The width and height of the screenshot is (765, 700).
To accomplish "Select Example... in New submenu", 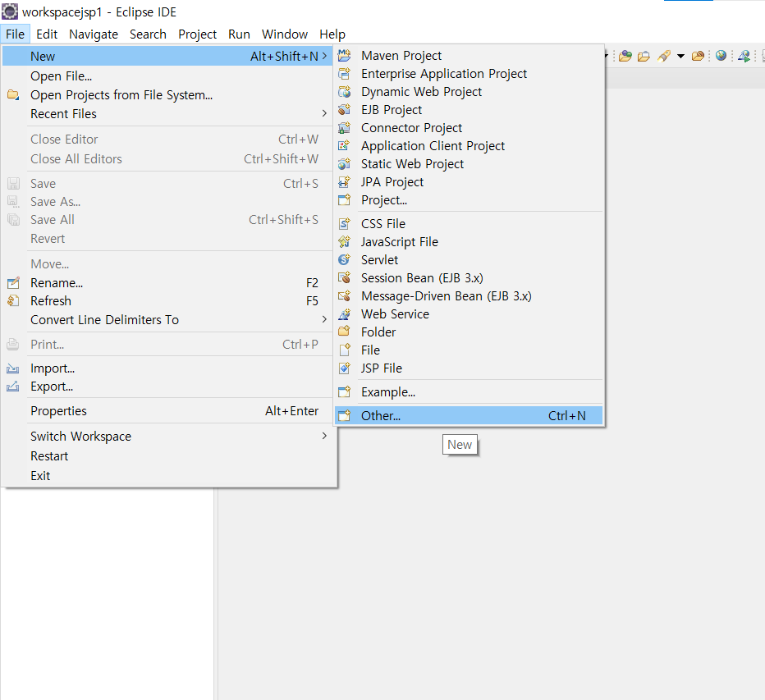I will point(469,391).
